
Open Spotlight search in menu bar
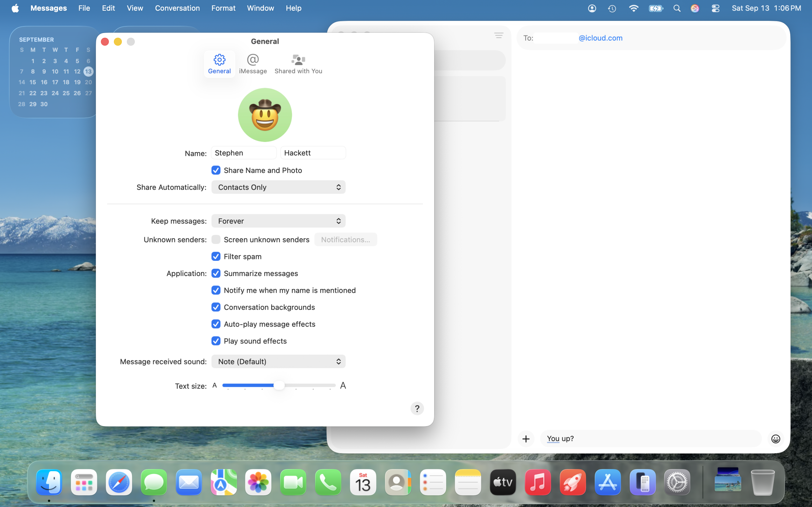pyautogui.click(x=677, y=8)
